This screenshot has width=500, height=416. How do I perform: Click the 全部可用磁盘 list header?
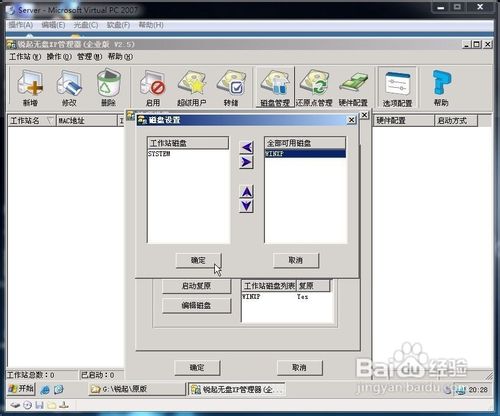click(x=305, y=143)
